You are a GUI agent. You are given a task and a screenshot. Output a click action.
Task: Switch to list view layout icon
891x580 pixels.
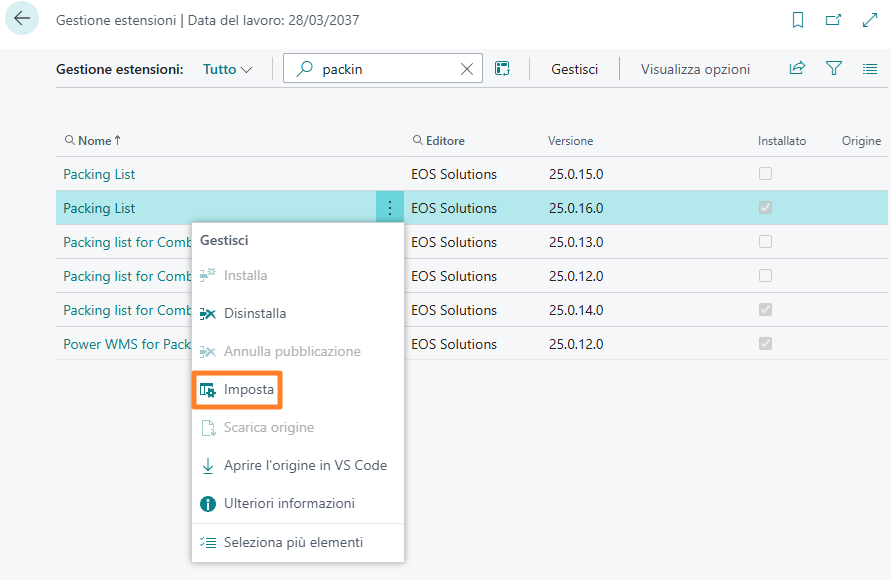pos(869,69)
